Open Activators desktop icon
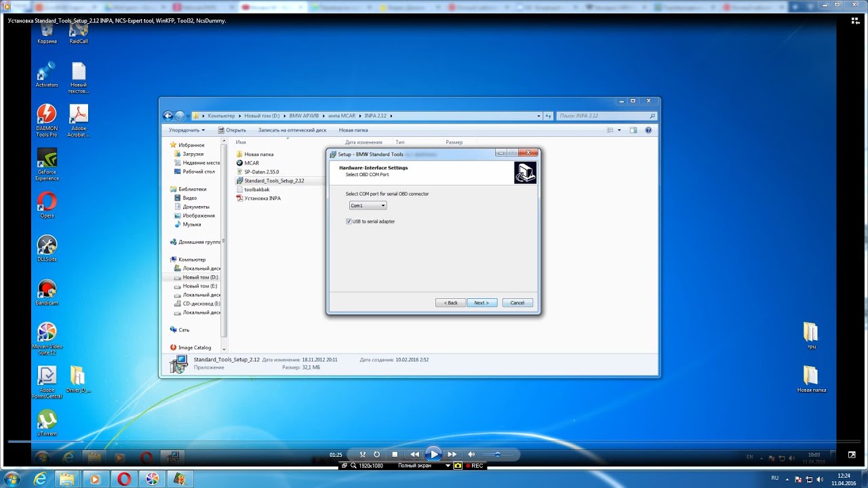 point(47,75)
